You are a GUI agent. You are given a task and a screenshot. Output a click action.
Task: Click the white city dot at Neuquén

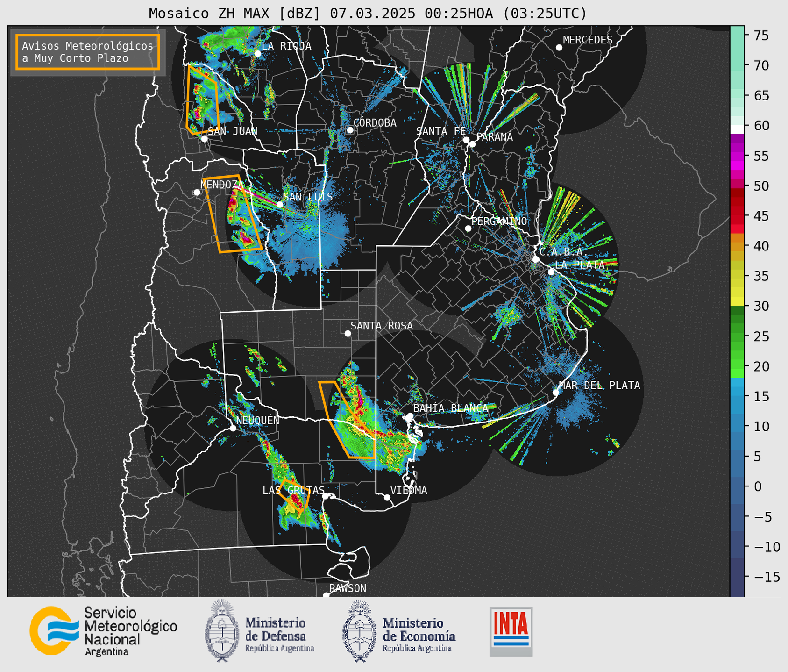pos(233,428)
